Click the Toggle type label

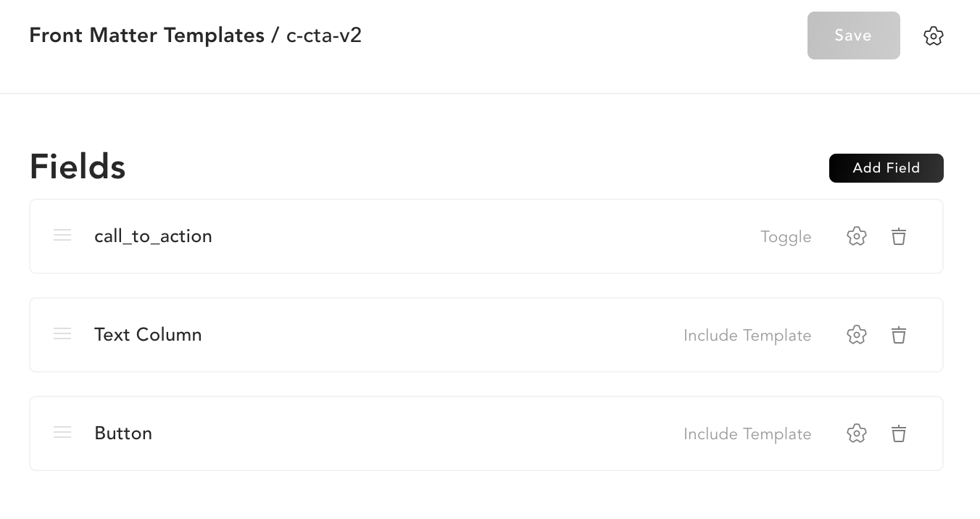[x=786, y=237]
